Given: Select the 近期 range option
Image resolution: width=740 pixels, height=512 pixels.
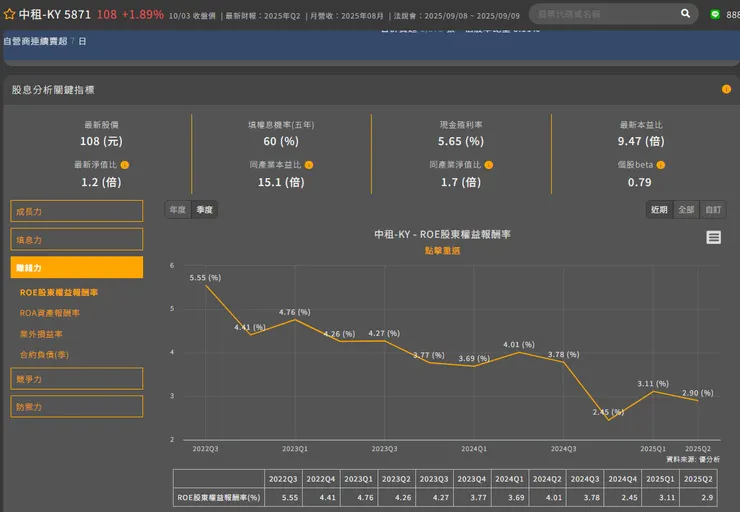Looking at the screenshot, I should [659, 210].
